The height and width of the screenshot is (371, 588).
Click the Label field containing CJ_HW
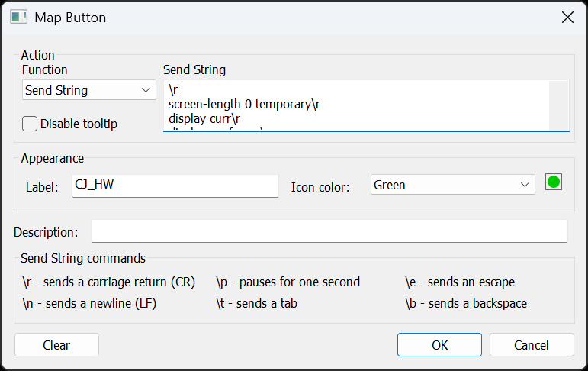click(x=175, y=185)
